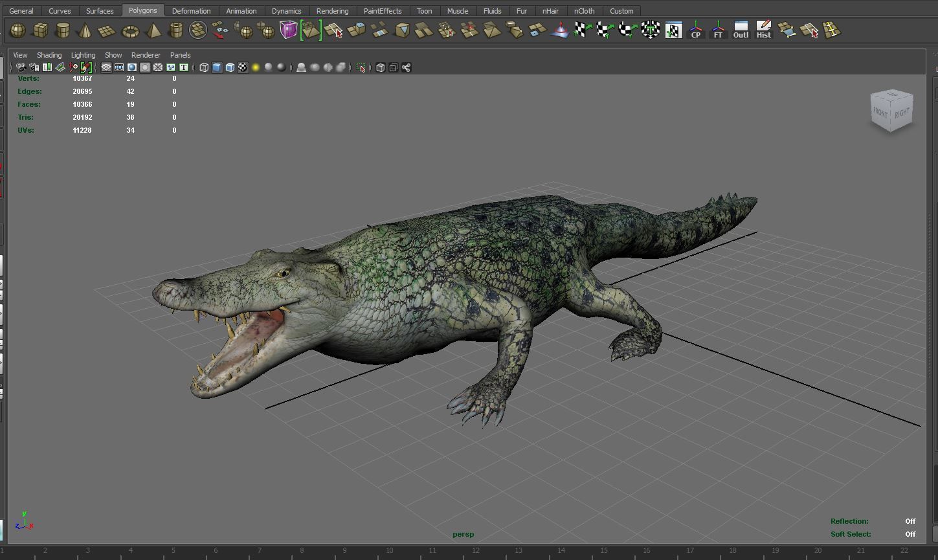The height and width of the screenshot is (560, 938).
Task: Switch to the General shelf tab
Action: tap(21, 11)
